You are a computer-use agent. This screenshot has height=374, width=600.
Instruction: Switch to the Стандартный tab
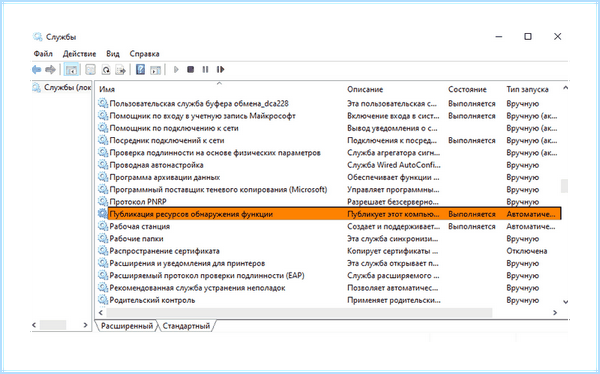tap(186, 326)
